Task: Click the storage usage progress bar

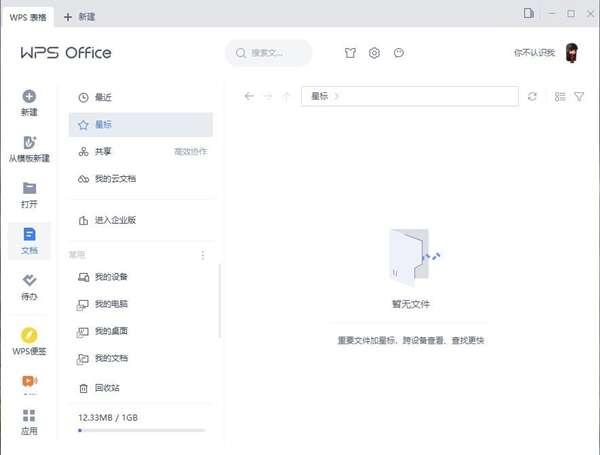Action: coord(141,430)
